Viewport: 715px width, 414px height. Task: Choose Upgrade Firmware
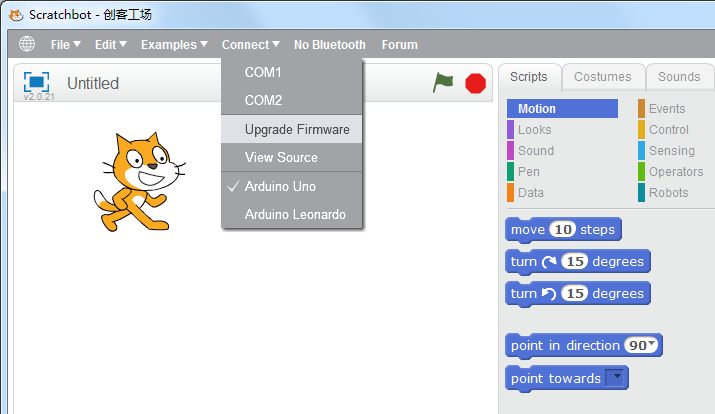(292, 129)
